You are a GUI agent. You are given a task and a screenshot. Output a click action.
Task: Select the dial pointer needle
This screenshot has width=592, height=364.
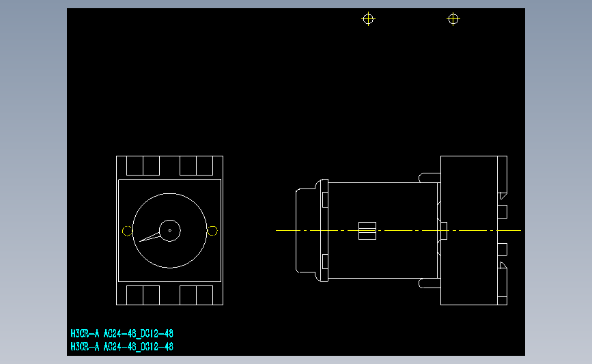150,237
